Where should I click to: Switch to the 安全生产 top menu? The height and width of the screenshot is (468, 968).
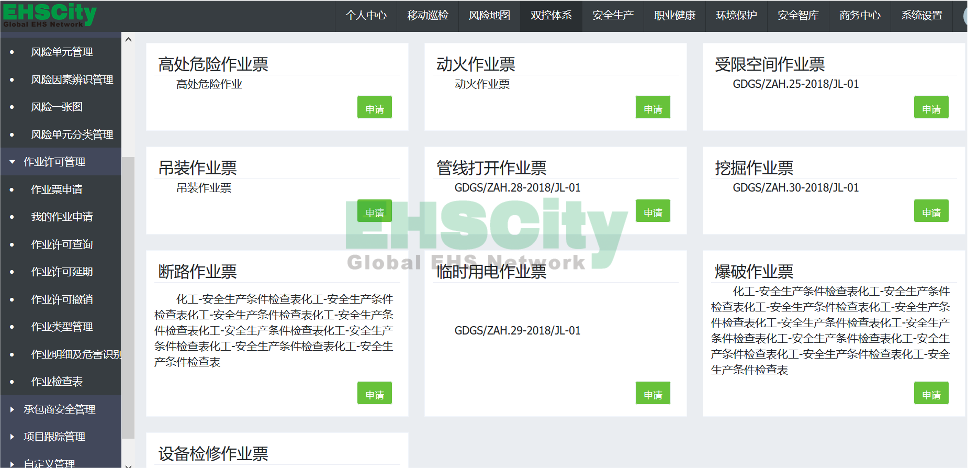click(x=613, y=15)
